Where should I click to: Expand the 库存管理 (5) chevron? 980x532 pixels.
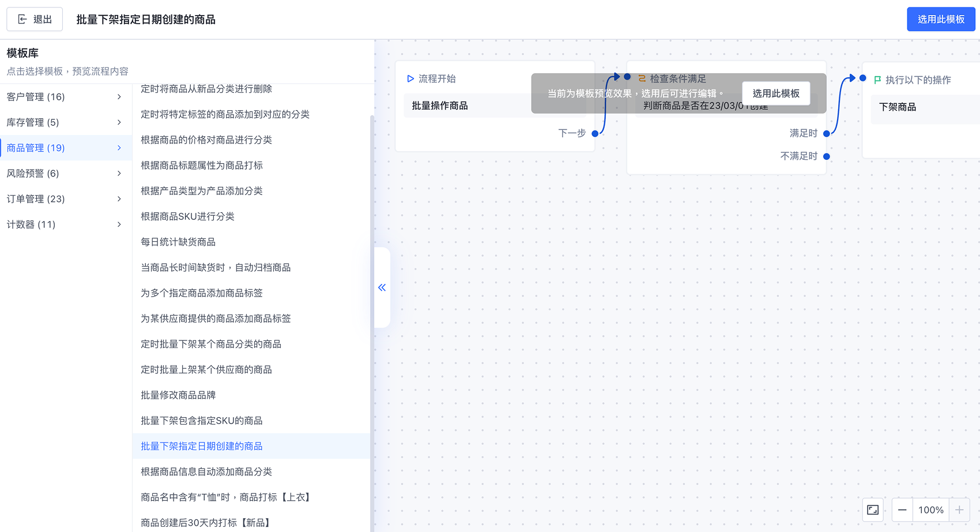(119, 122)
